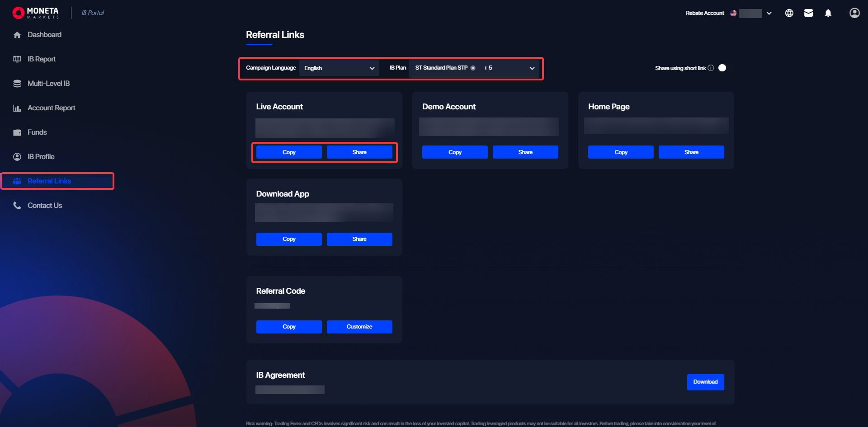Copy the Live Account referral link
The width and height of the screenshot is (868, 427).
point(289,152)
